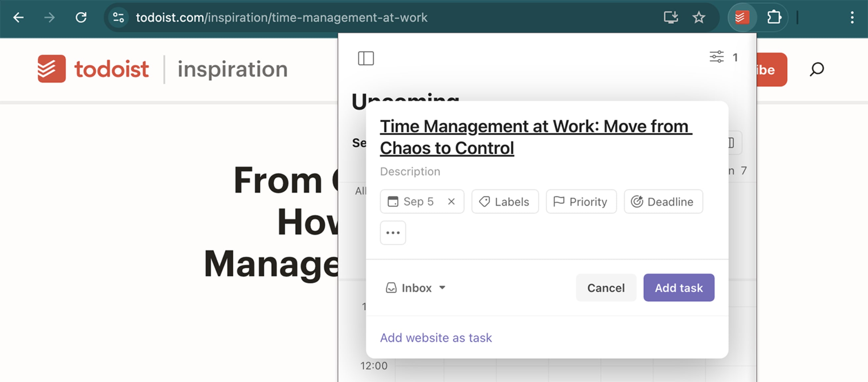Open more actions three-dot button
This screenshot has width=868, height=382.
pos(393,233)
